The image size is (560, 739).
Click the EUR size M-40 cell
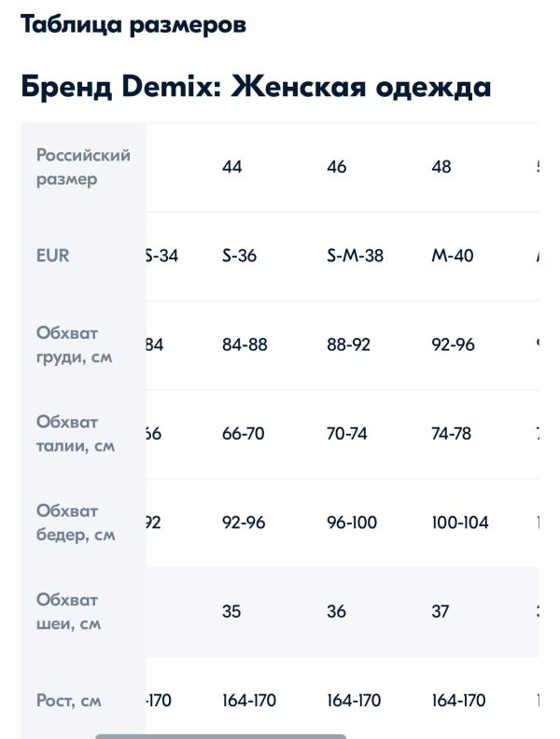click(x=453, y=256)
